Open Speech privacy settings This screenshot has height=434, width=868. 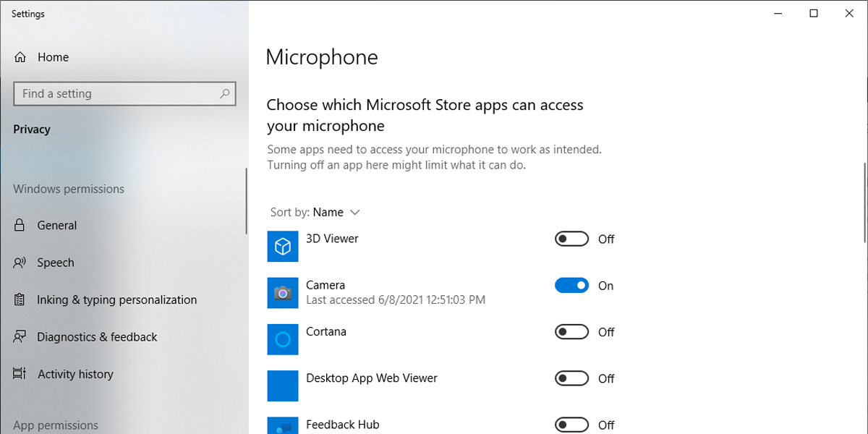pos(56,263)
